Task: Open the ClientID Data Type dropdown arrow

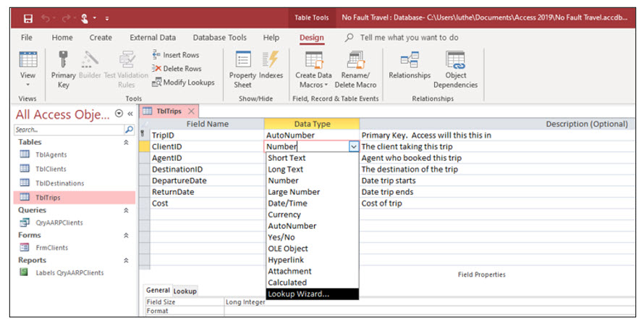Action: click(354, 146)
